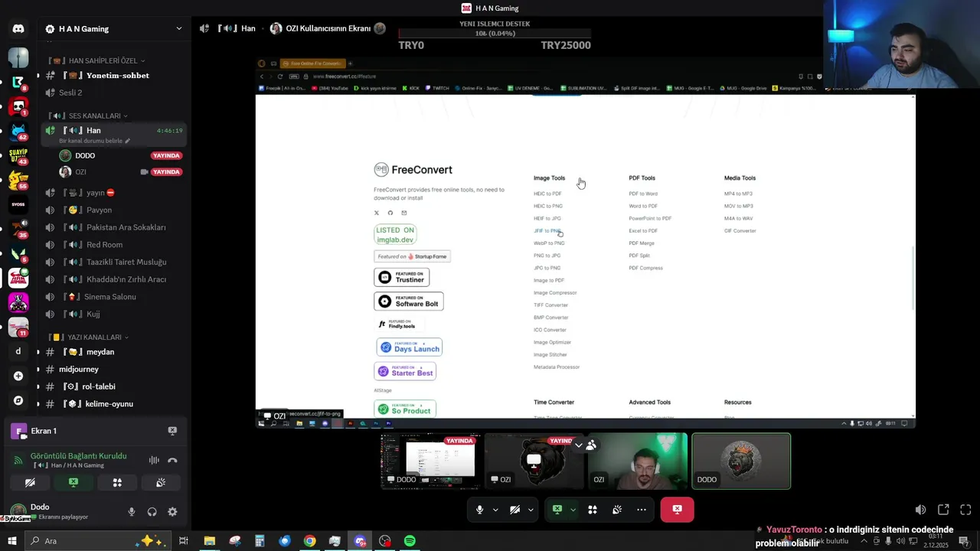
Task: Click Windows taskbar search box Ara
Action: point(98,541)
